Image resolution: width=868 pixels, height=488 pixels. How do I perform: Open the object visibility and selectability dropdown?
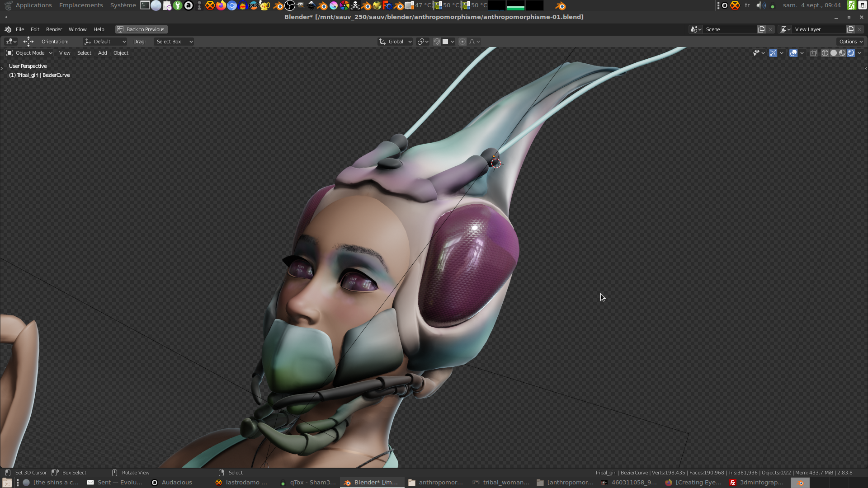point(759,53)
